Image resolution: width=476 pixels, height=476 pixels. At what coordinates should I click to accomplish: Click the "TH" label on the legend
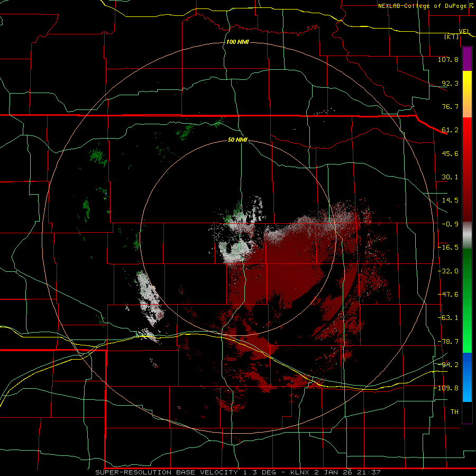[454, 412]
